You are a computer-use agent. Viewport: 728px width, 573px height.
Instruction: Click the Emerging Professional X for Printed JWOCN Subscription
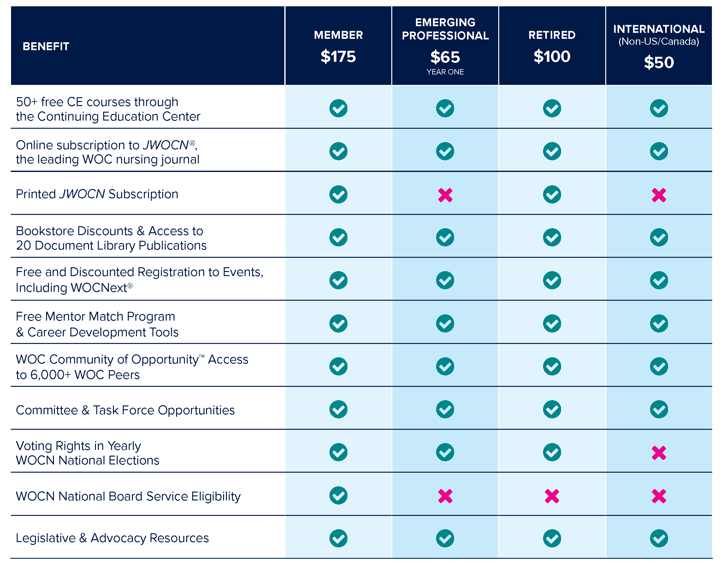(445, 195)
